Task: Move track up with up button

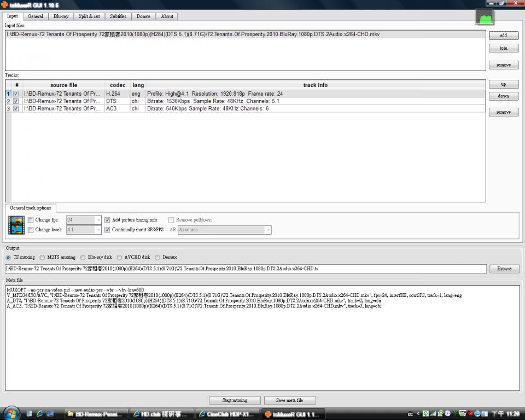Action: tap(504, 84)
